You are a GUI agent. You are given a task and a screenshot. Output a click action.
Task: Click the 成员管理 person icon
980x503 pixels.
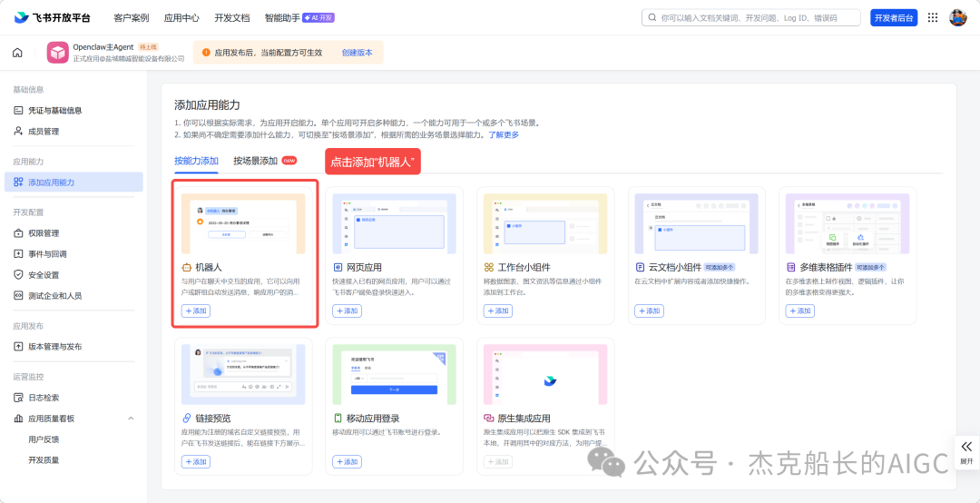pyautogui.click(x=18, y=132)
